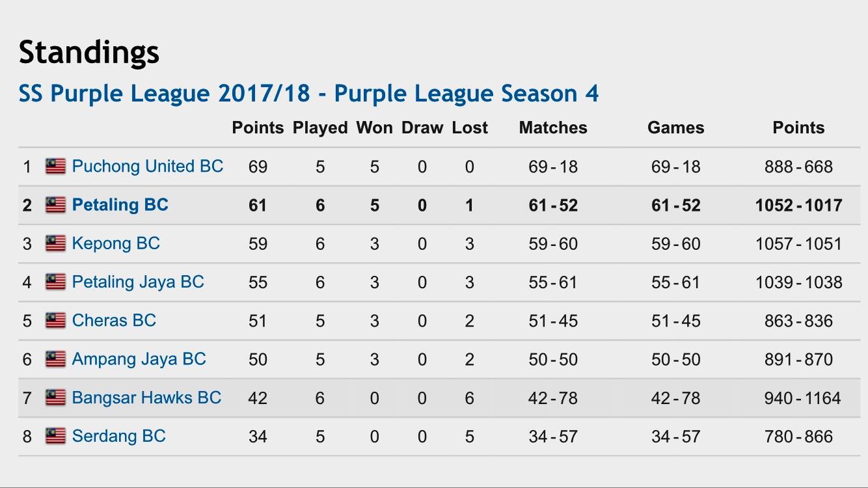
Task: Click the flag icon beside Cheras BC
Action: (x=55, y=320)
